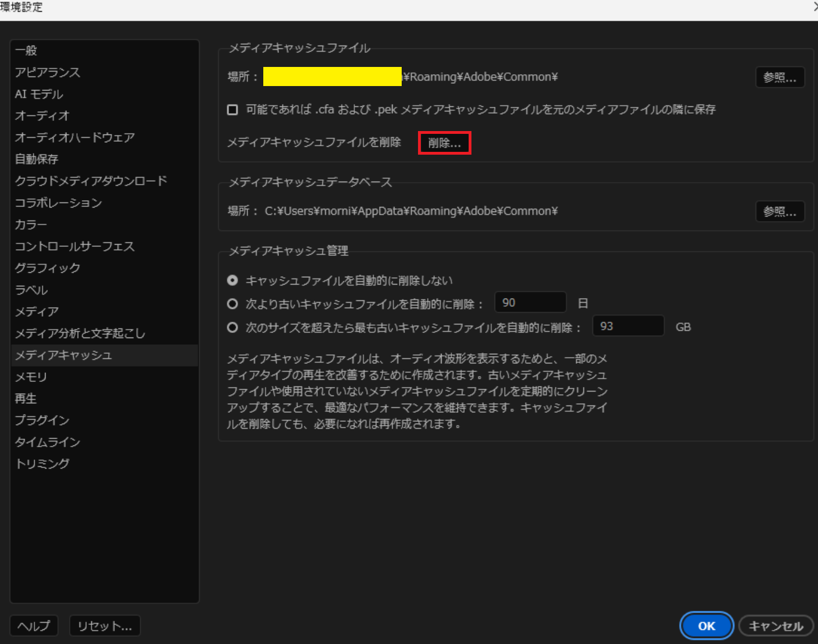Click the リセット... button

pyautogui.click(x=105, y=625)
